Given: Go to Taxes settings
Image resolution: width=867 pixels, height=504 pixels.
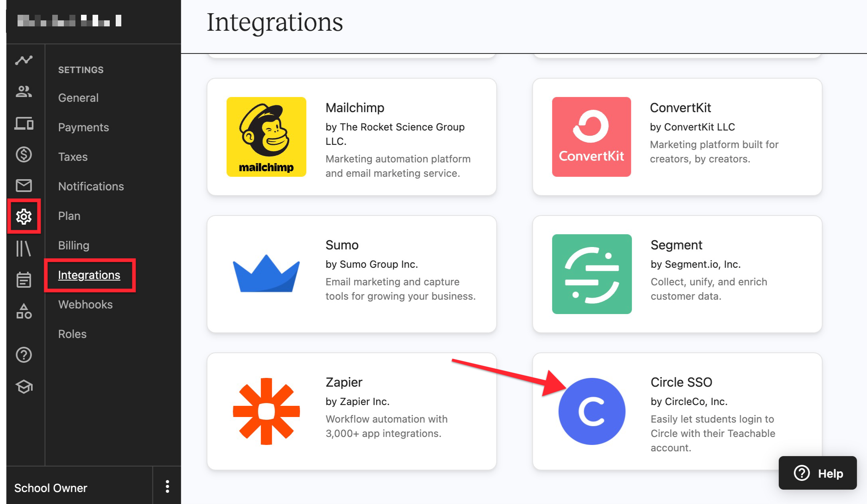Looking at the screenshot, I should (73, 157).
